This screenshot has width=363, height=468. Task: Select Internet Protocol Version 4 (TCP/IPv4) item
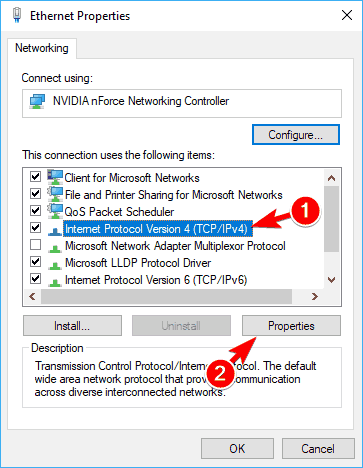156,229
